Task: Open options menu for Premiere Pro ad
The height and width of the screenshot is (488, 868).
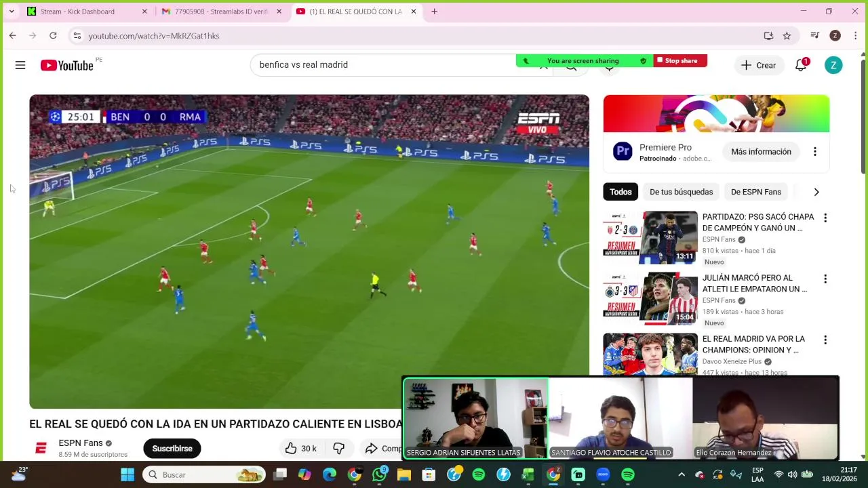Action: pos(815,152)
